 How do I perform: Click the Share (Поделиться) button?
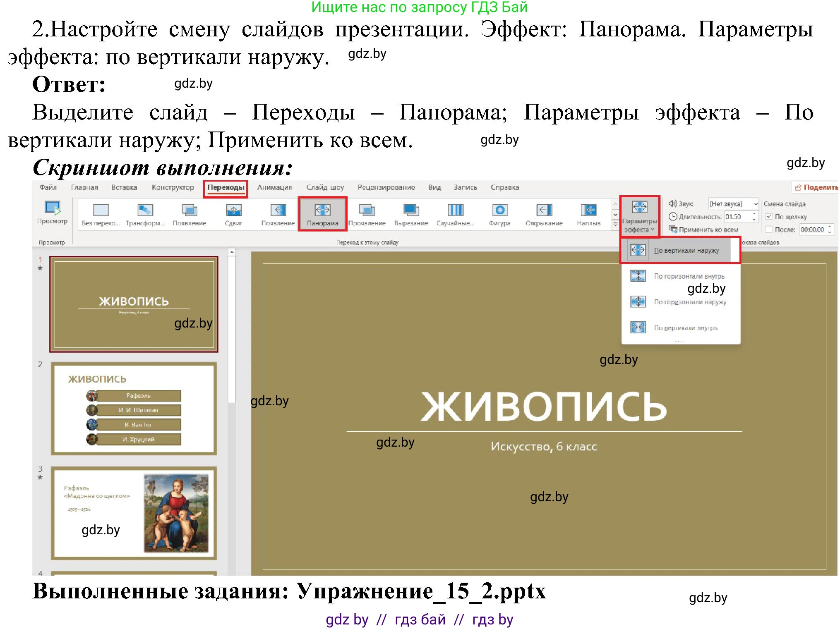coord(816,187)
